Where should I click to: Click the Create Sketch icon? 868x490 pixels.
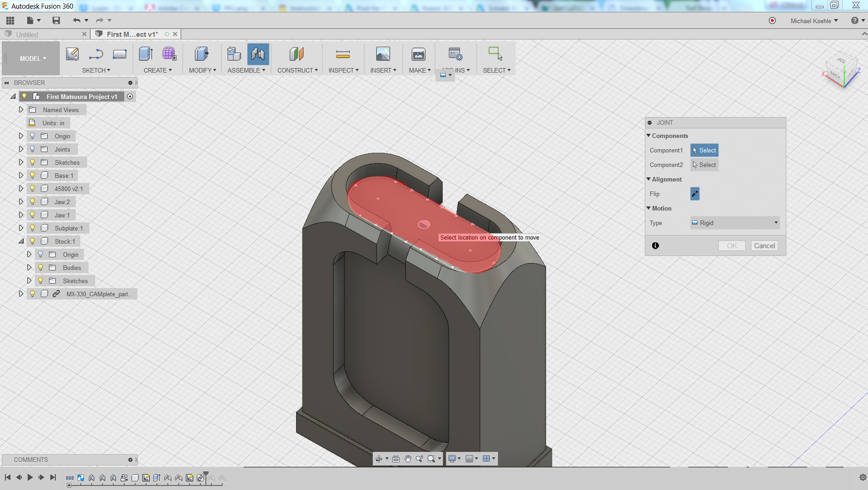point(73,54)
